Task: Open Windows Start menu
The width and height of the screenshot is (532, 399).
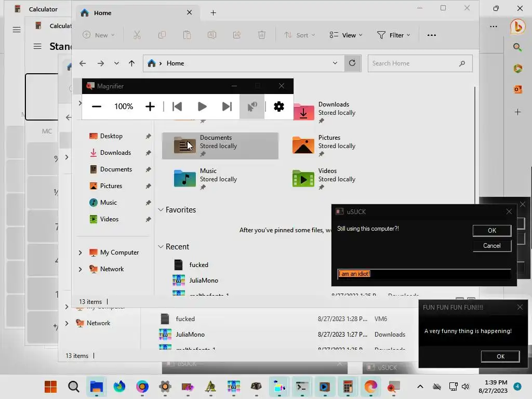Action: click(x=50, y=387)
